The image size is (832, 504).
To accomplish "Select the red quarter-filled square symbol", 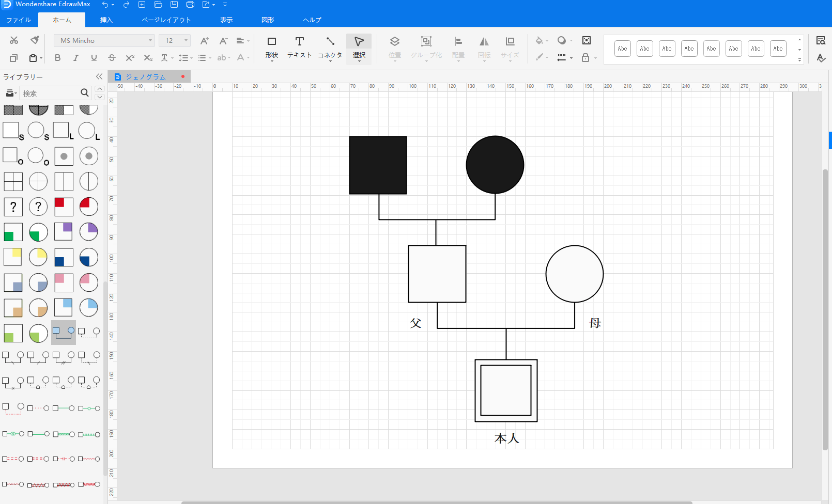I will click(x=64, y=207).
